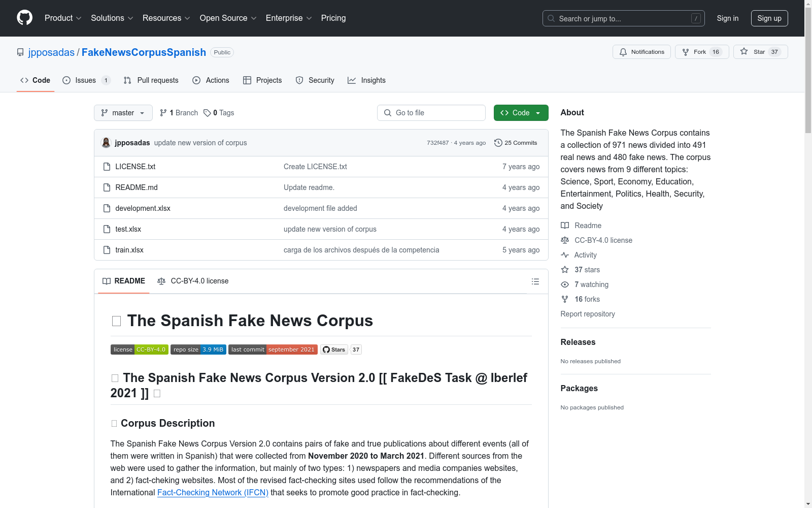Click the jpposadas avatar in commit row

point(106,143)
